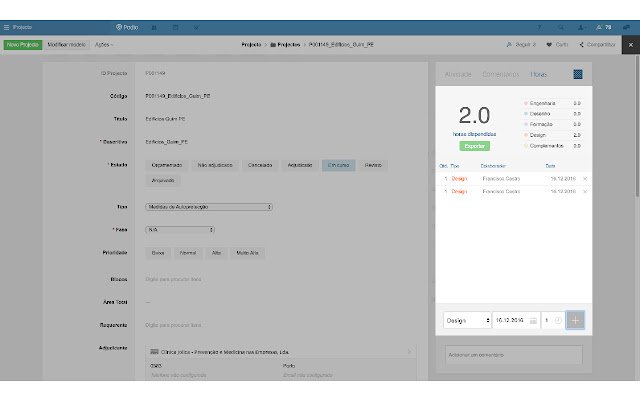Click the Modificar modelo button

pyautogui.click(x=67, y=44)
